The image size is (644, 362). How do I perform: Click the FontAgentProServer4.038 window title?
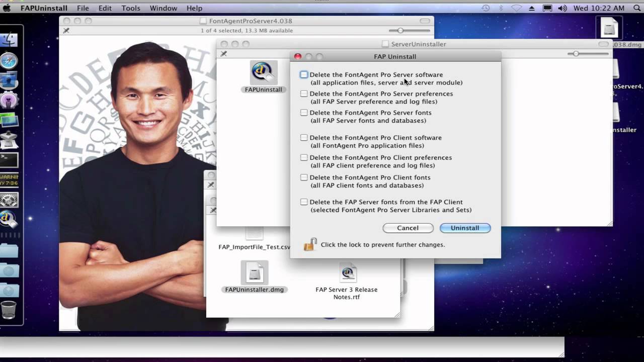[251, 21]
